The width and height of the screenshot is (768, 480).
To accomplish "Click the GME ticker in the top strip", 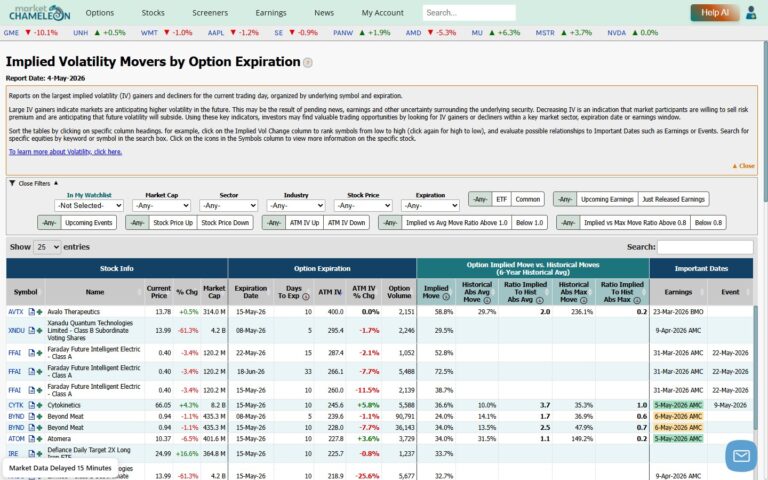I will pyautogui.click(x=11, y=33).
